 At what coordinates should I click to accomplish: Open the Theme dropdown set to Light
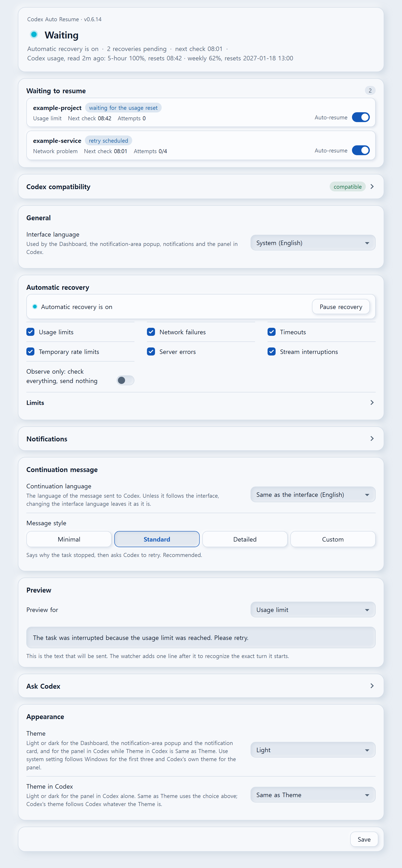point(313,750)
